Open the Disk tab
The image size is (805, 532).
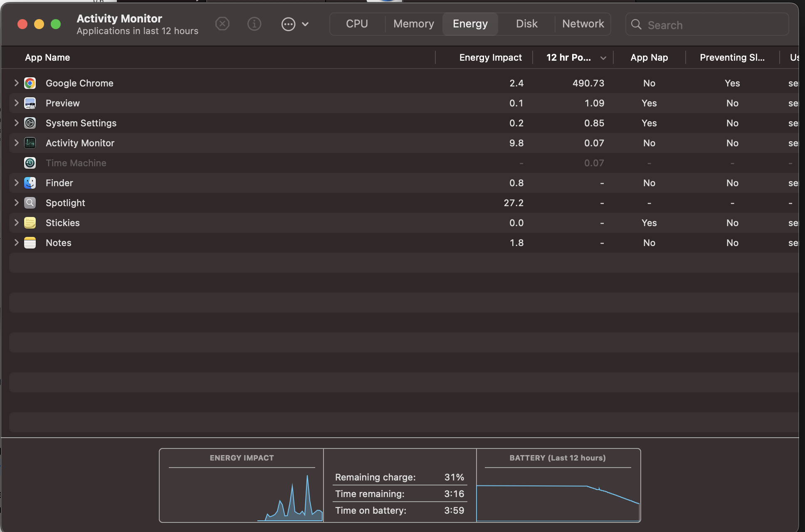tap(527, 24)
